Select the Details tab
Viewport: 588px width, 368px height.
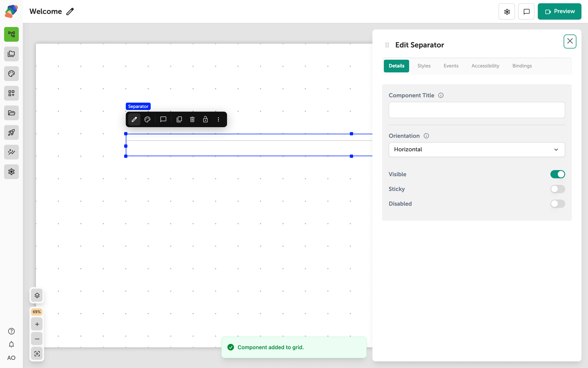(396, 66)
